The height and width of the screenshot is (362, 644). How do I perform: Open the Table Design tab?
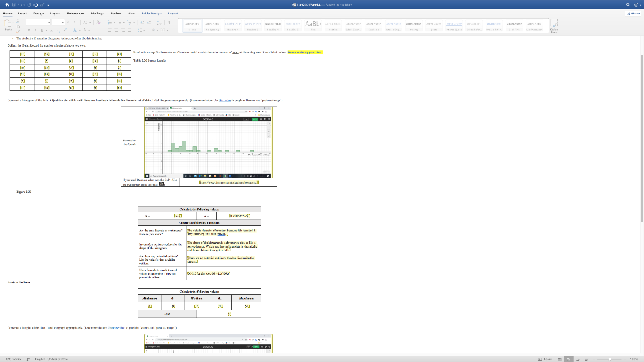coord(151,14)
